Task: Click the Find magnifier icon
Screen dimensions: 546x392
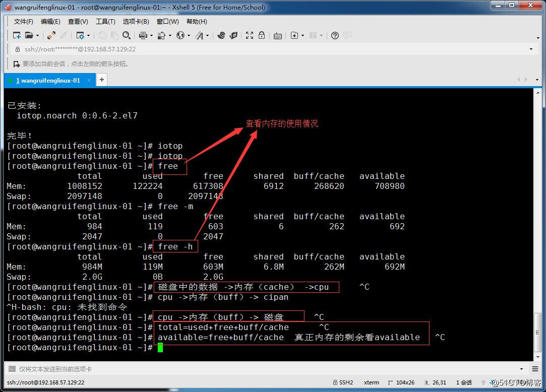Action: point(127,35)
